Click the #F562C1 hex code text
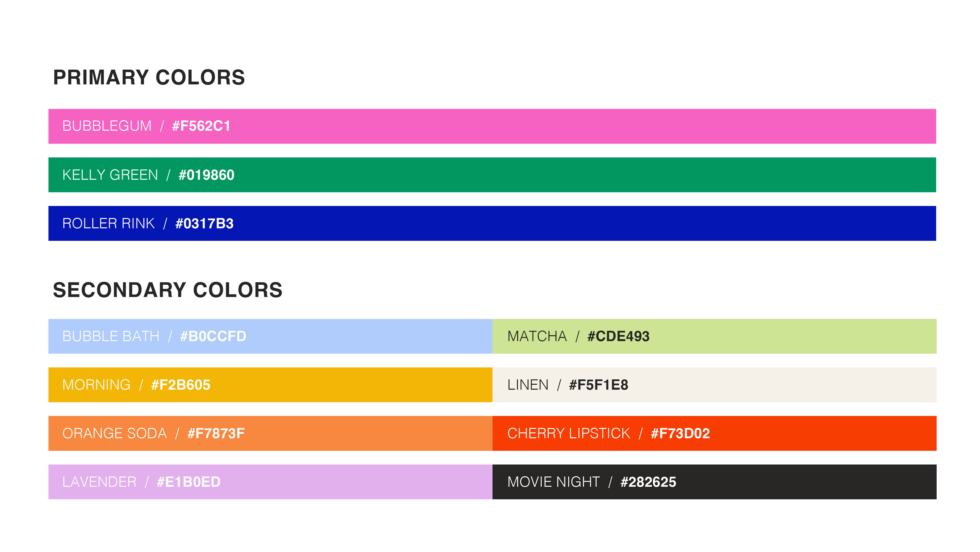Screen dimensions: 980x552 pyautogui.click(x=201, y=126)
